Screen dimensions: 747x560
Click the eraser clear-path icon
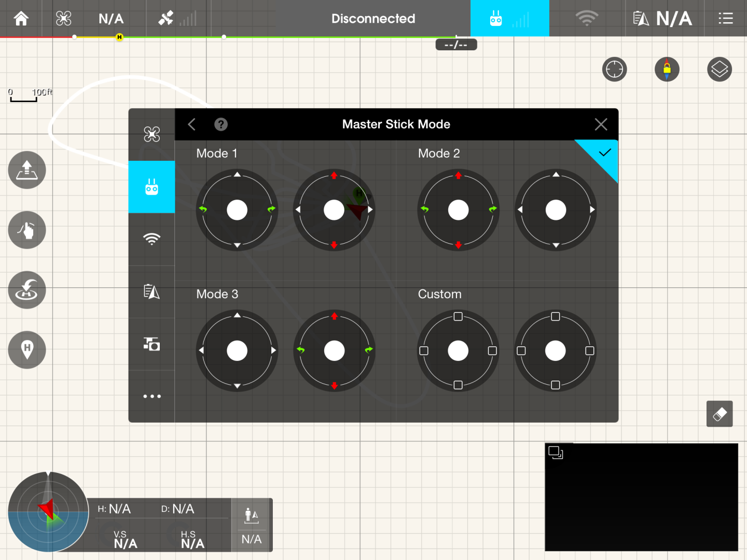click(719, 414)
